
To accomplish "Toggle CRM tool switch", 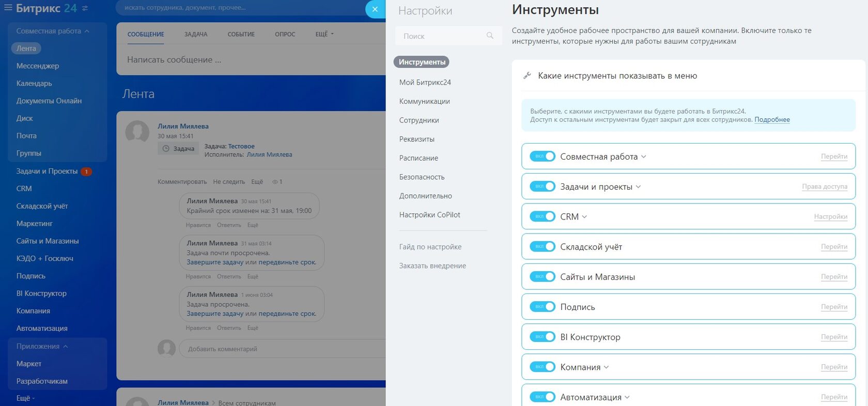I will [542, 216].
